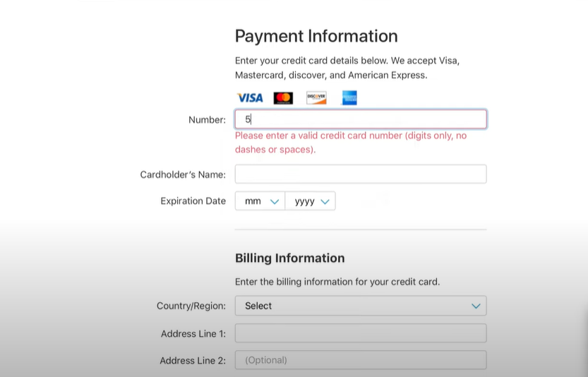This screenshot has width=588, height=377.
Task: Click the "Country/Region:" label
Action: coord(191,306)
